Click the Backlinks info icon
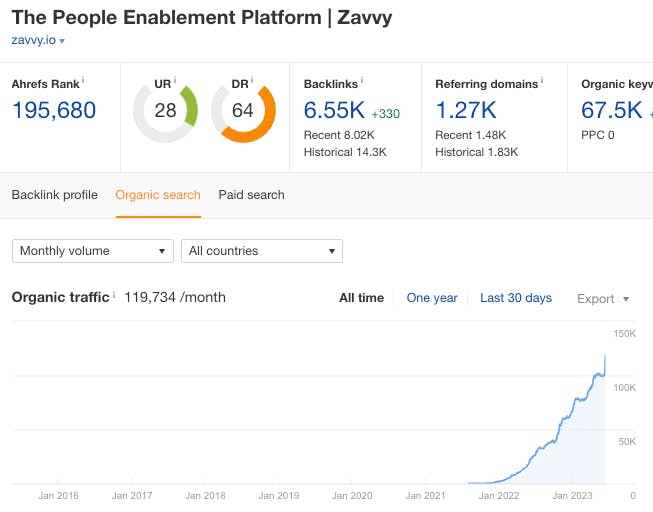653x512 pixels. pyautogui.click(x=362, y=80)
